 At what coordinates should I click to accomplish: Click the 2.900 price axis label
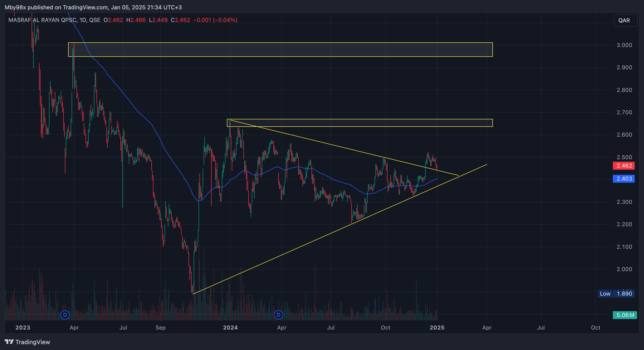pyautogui.click(x=624, y=67)
